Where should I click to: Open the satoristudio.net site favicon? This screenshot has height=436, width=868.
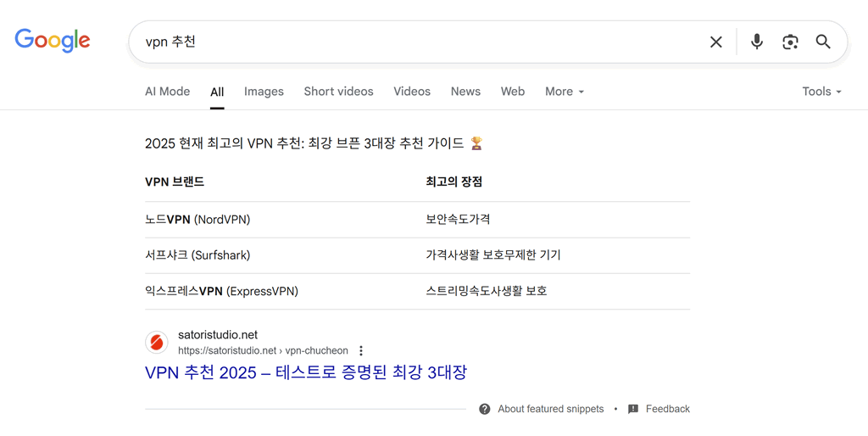coord(157,343)
